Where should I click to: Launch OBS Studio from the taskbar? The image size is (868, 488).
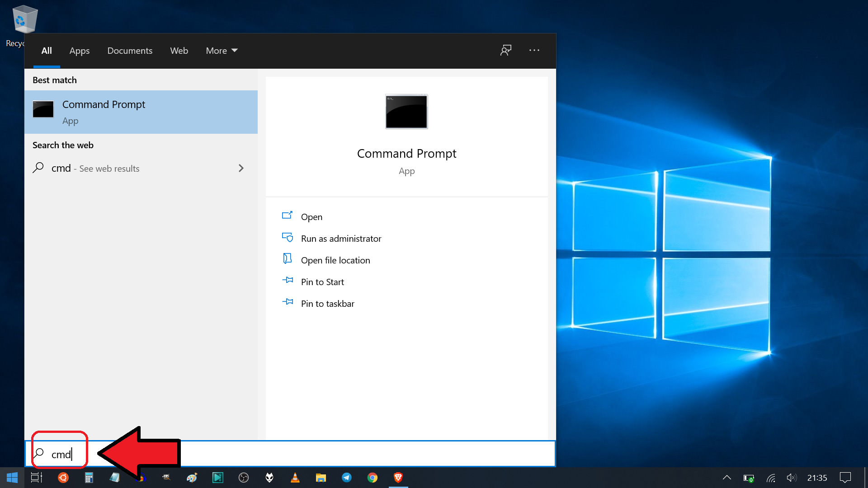244,478
